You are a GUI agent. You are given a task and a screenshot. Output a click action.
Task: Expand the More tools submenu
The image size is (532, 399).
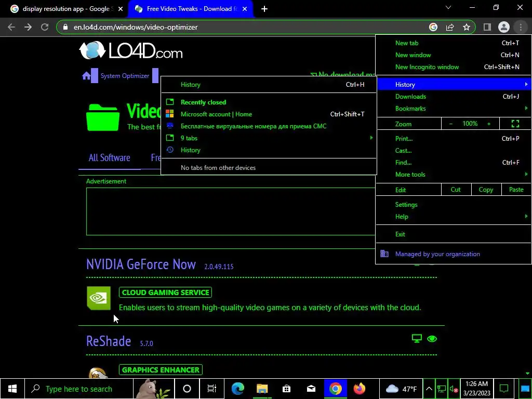[453, 175]
